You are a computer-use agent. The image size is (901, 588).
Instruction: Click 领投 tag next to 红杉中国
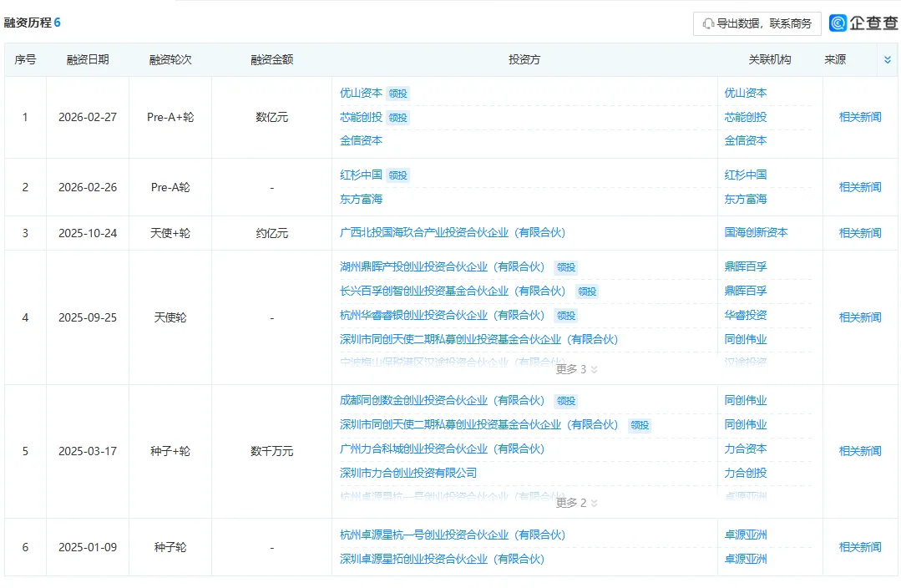pyautogui.click(x=397, y=175)
